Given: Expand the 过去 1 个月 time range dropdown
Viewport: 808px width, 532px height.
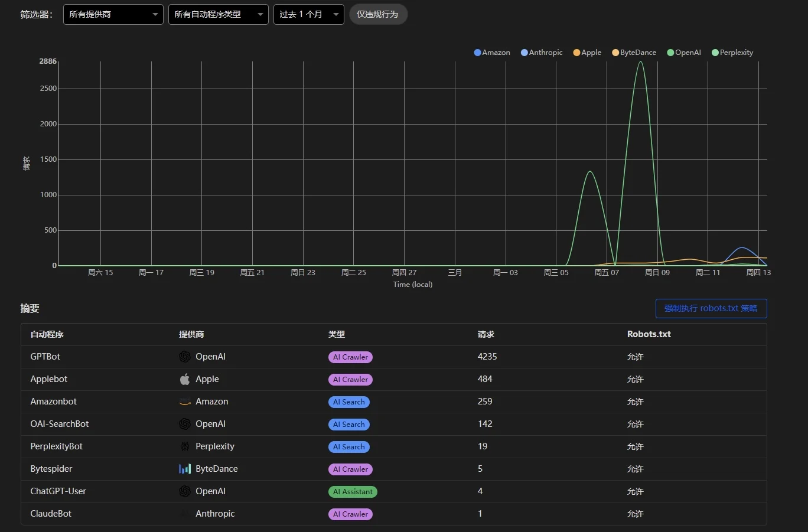Looking at the screenshot, I should (x=308, y=14).
